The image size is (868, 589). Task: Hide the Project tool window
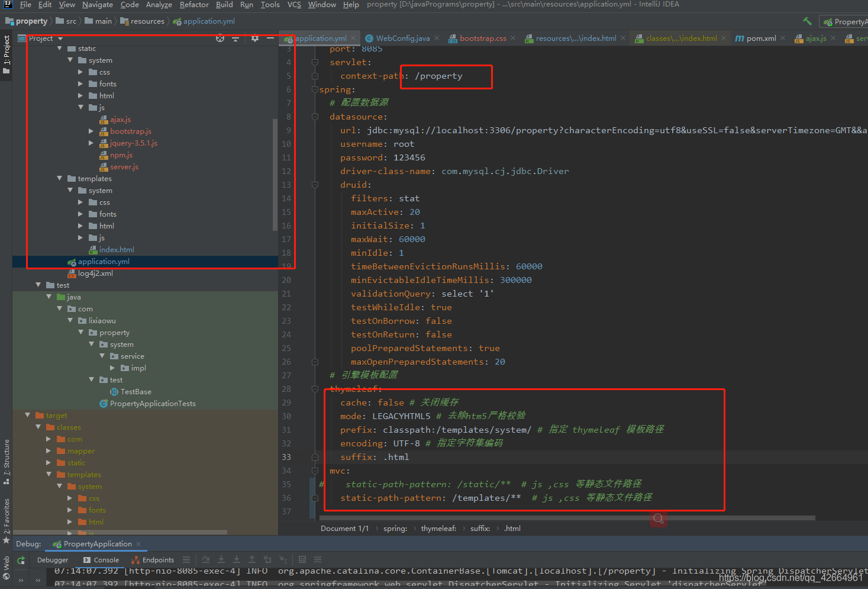click(270, 38)
